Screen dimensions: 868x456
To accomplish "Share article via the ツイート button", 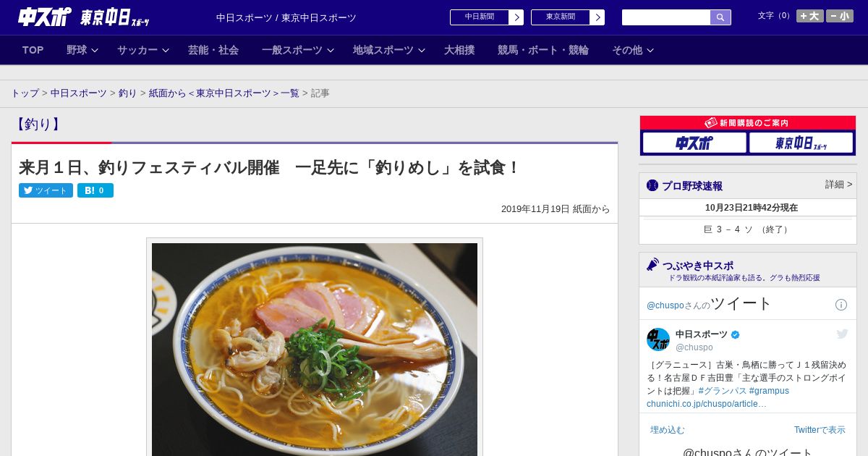I will click(x=46, y=190).
